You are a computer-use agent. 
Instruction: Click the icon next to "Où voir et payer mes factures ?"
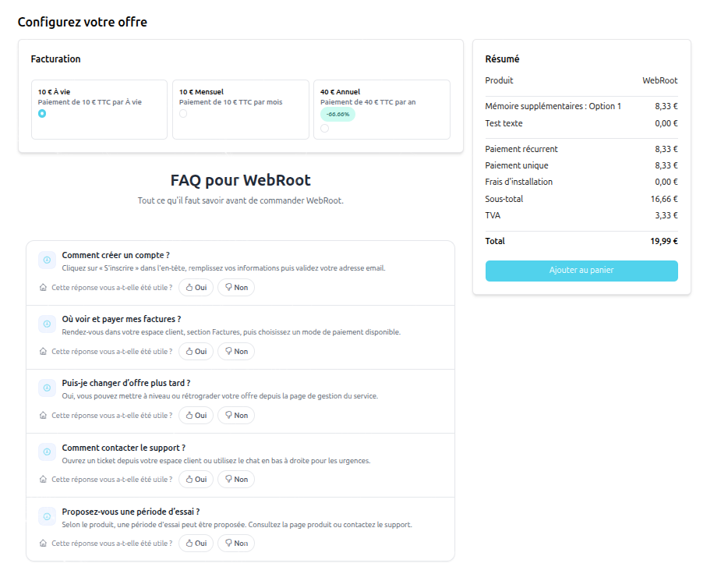click(47, 324)
